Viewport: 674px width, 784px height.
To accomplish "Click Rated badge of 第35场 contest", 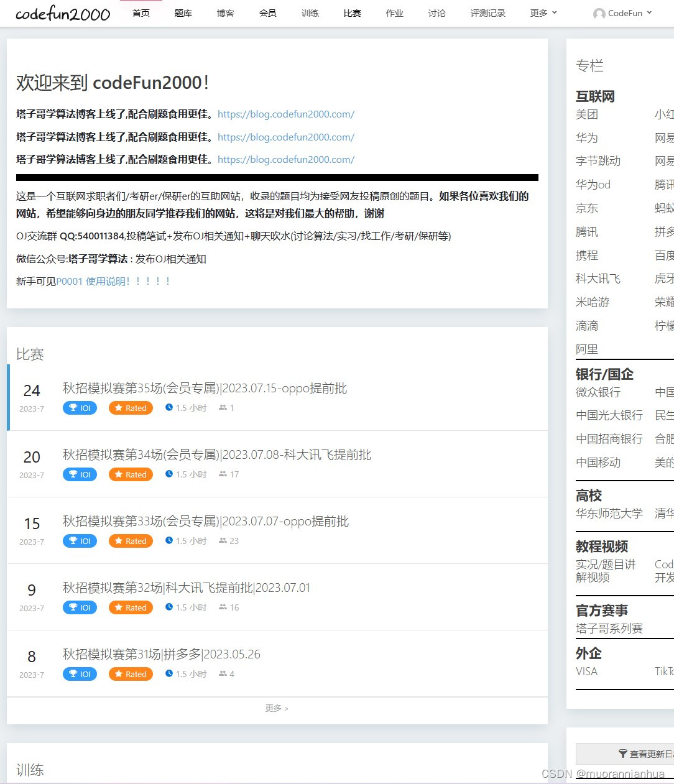I will (131, 408).
